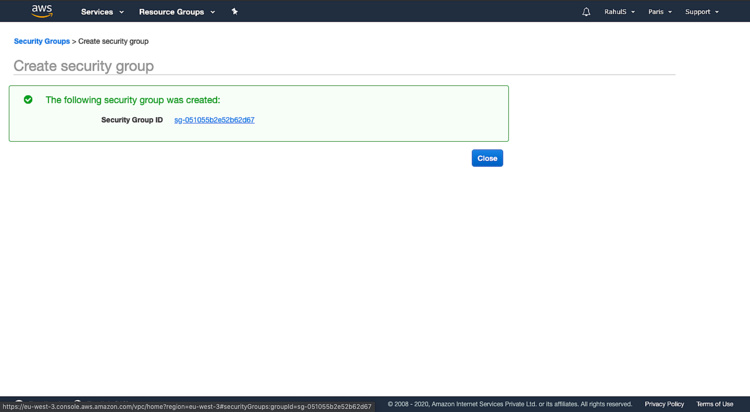Click the green success checkmark icon

click(28, 100)
